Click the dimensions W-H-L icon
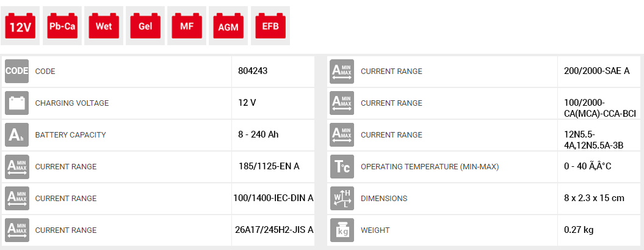644x250 pixels. [x=342, y=198]
